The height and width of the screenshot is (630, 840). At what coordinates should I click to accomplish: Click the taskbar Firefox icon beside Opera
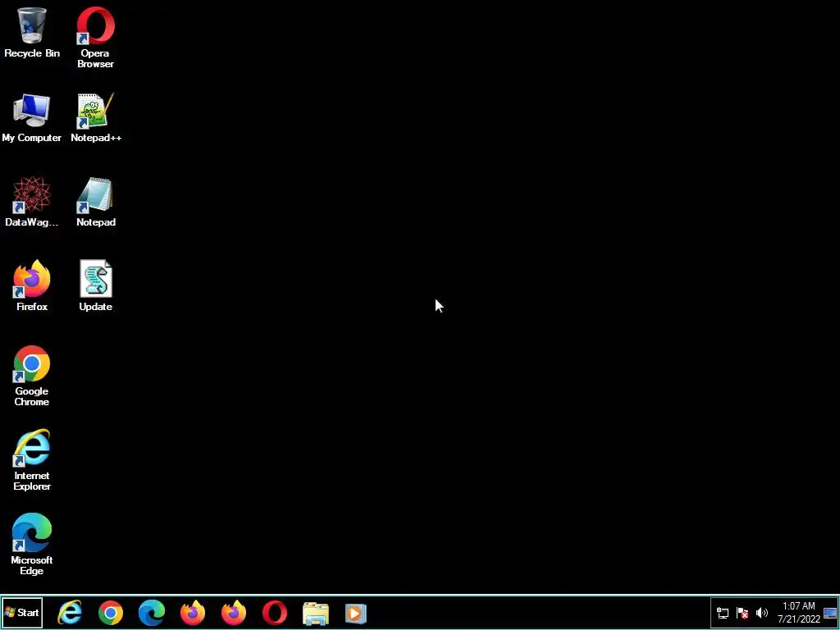(234, 613)
